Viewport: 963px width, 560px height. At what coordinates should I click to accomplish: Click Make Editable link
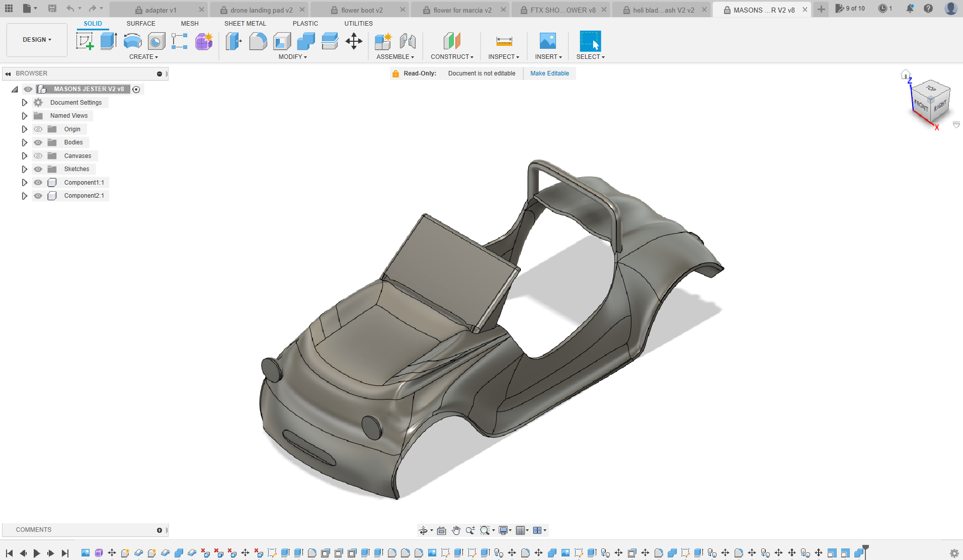[x=549, y=73]
